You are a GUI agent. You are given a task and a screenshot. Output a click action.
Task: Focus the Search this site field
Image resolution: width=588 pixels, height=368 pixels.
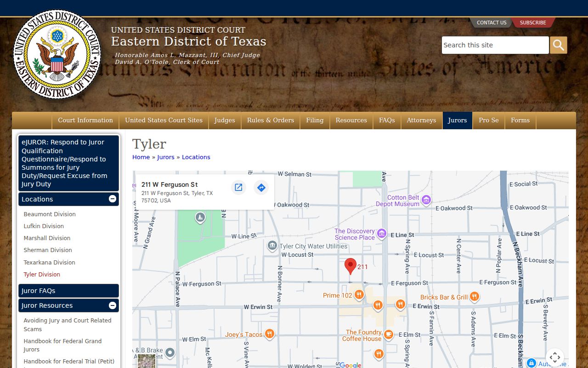pos(495,45)
